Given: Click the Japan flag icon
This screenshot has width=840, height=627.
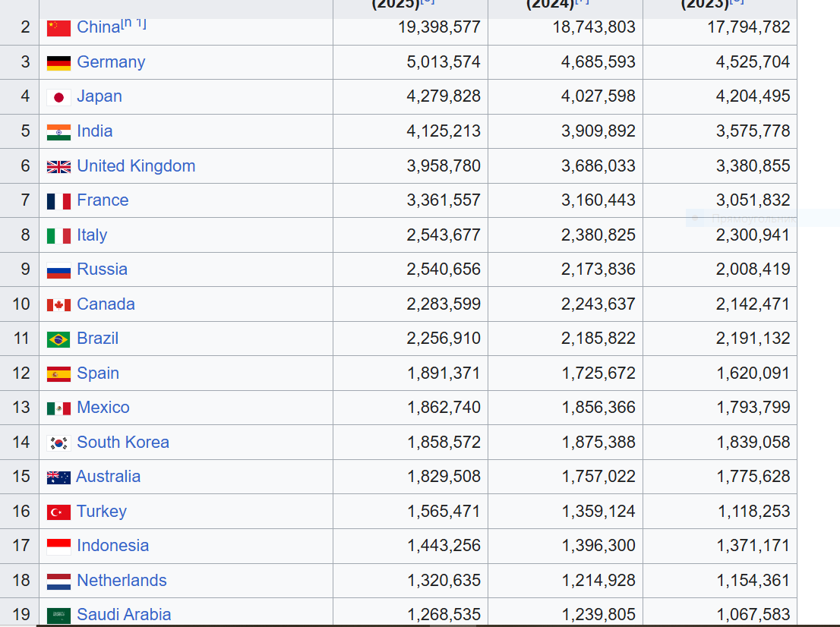Looking at the screenshot, I should click(x=58, y=97).
